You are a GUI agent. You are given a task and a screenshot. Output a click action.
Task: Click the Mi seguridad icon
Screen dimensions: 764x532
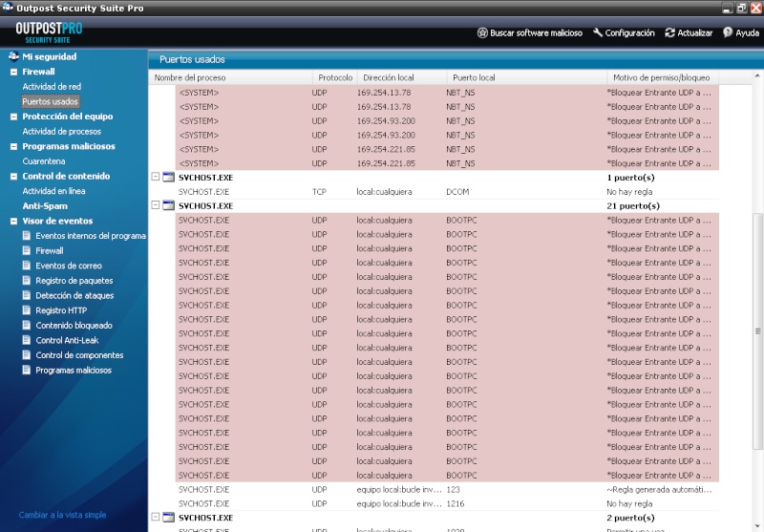click(13, 56)
